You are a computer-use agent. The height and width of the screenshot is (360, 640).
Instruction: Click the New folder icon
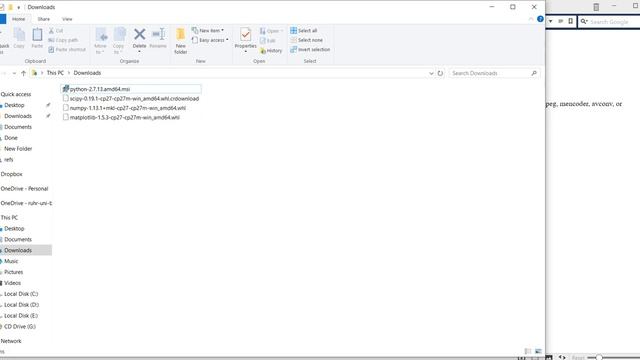point(180,34)
